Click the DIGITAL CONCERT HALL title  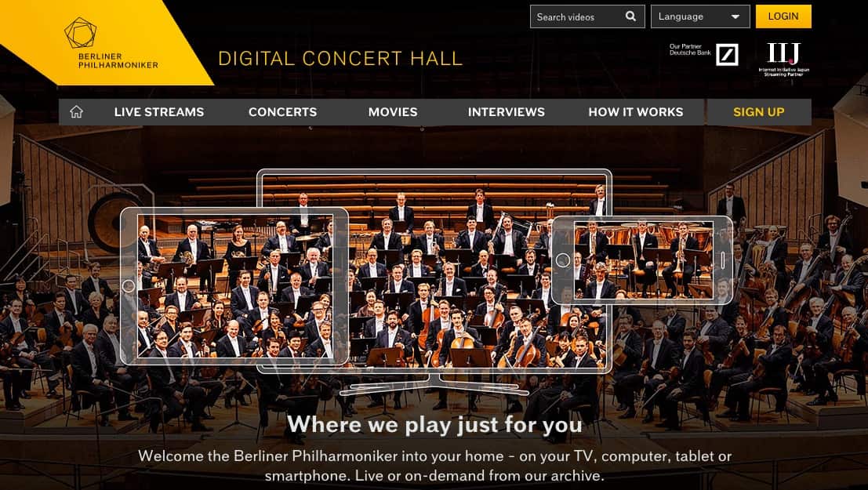tap(340, 57)
